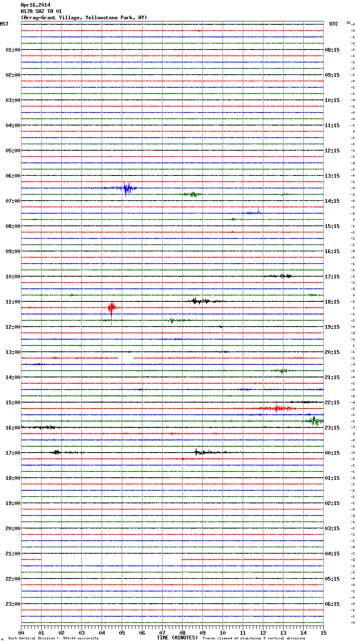Screen dimensions: 357x644
Task: Click the Each Vertical Division 500.00 microvolts note
Action: click(53, 639)
